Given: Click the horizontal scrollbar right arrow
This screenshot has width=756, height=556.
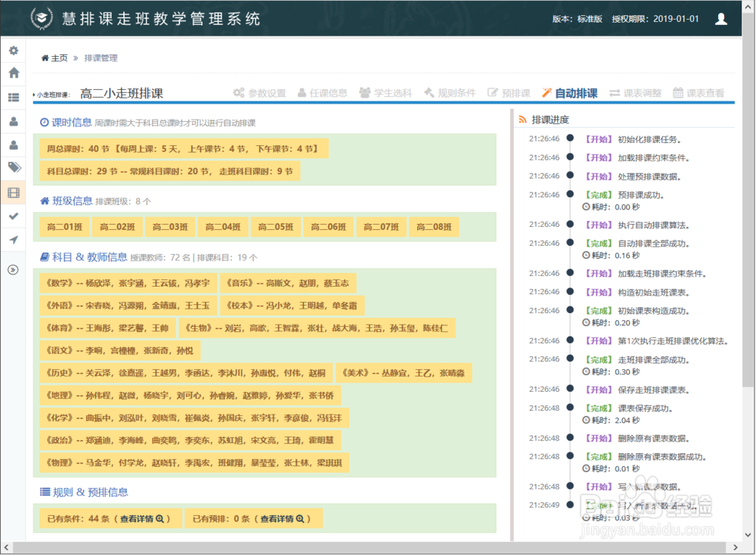Looking at the screenshot, I should point(735,548).
